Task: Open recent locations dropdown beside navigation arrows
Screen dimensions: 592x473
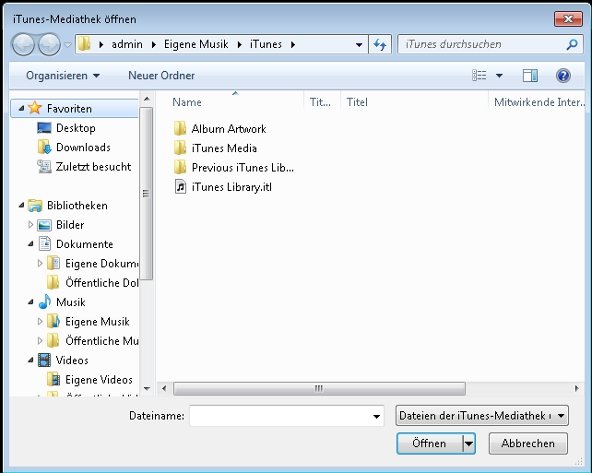Action: click(68, 45)
